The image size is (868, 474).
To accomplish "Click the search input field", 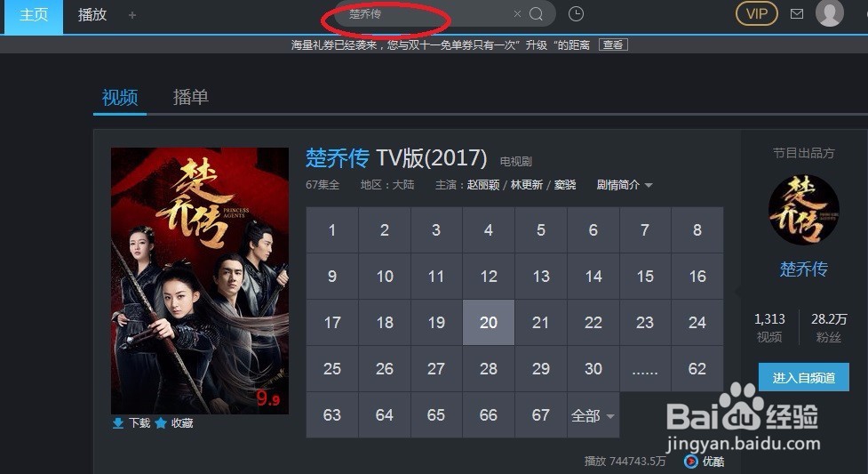I will [x=426, y=14].
